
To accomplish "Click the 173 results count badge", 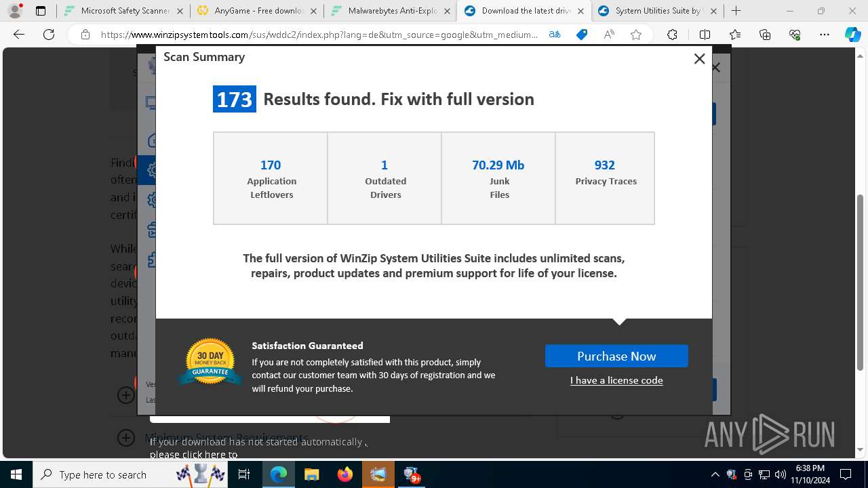I will [x=235, y=99].
